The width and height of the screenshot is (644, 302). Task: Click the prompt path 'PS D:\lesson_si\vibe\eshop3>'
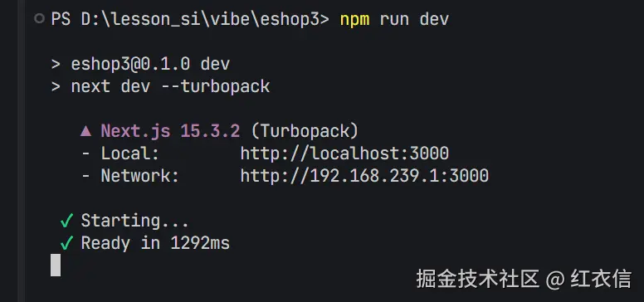pyautogui.click(x=190, y=19)
